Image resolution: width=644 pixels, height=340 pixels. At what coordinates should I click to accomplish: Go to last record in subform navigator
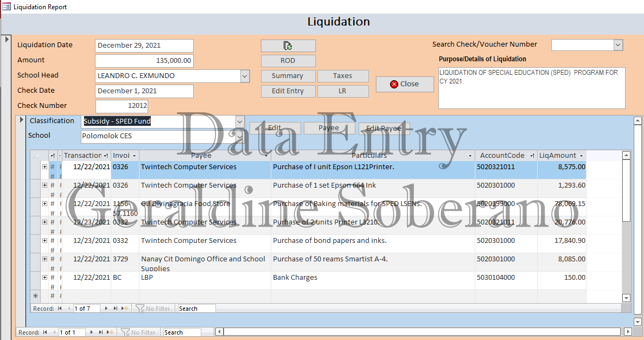coord(116,309)
